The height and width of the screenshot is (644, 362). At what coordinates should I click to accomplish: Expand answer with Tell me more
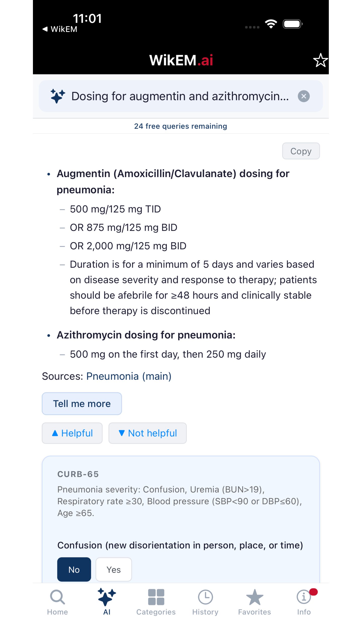click(82, 404)
